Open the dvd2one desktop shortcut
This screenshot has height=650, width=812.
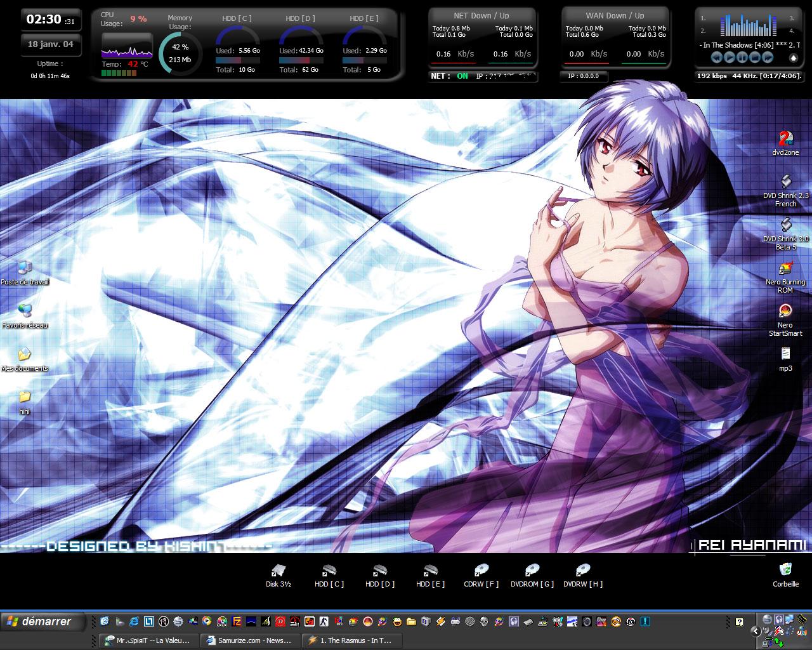coord(785,140)
